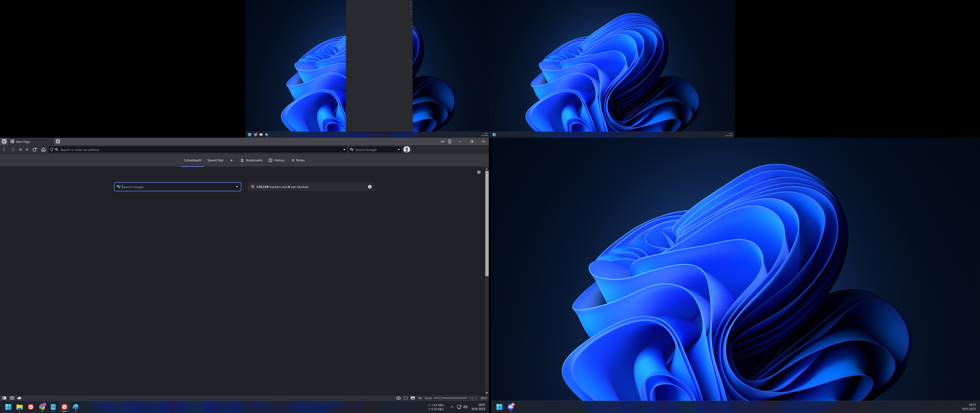Open the Vivaldi main menu icon
980x413 pixels.
coord(4,141)
